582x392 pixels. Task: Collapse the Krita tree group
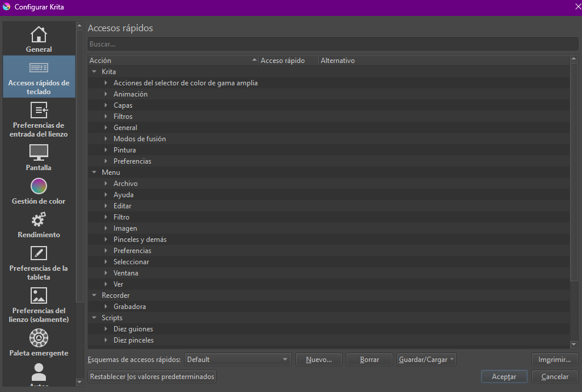pos(94,72)
